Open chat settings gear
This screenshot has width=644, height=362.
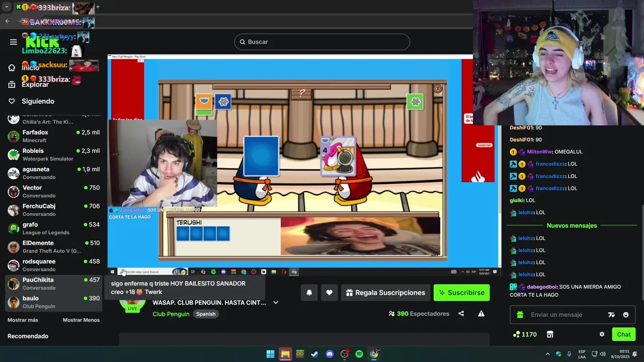pos(602,334)
